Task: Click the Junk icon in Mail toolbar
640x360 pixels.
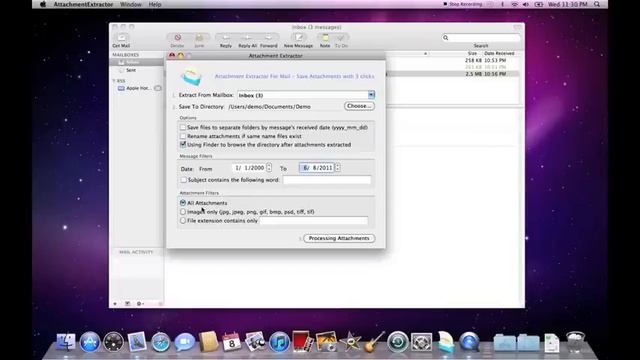Action: pyautogui.click(x=199, y=38)
